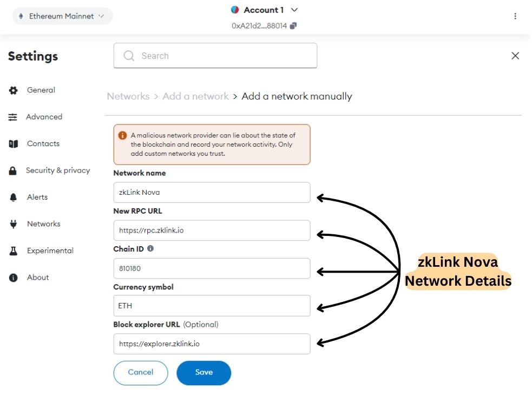Go back to Add a network breadcrumb

195,96
